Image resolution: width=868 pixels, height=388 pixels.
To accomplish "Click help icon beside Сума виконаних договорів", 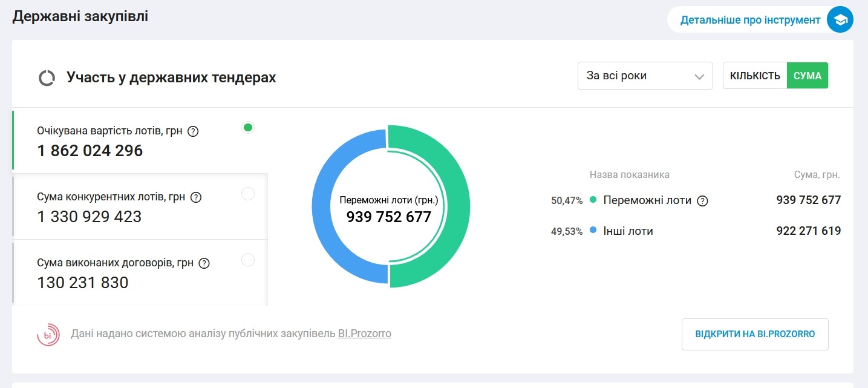I will point(204,263).
